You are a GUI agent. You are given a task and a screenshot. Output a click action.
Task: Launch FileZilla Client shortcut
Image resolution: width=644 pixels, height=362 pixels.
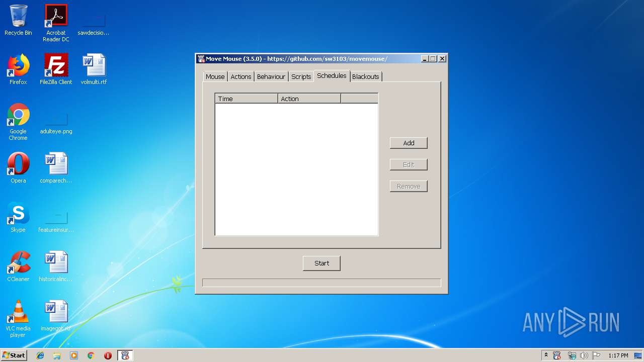click(x=56, y=69)
